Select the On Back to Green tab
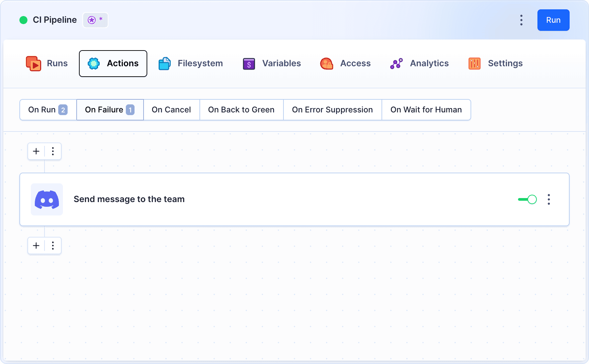589x364 pixels. pos(241,110)
